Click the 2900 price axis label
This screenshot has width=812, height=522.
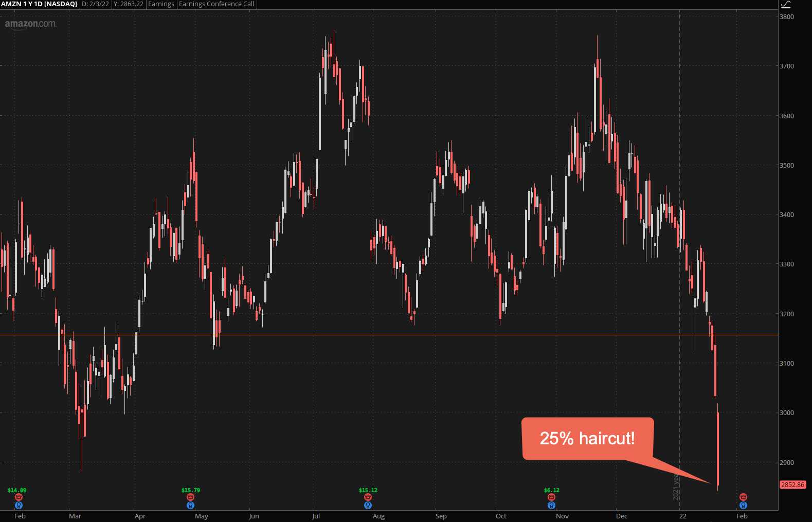pos(787,462)
